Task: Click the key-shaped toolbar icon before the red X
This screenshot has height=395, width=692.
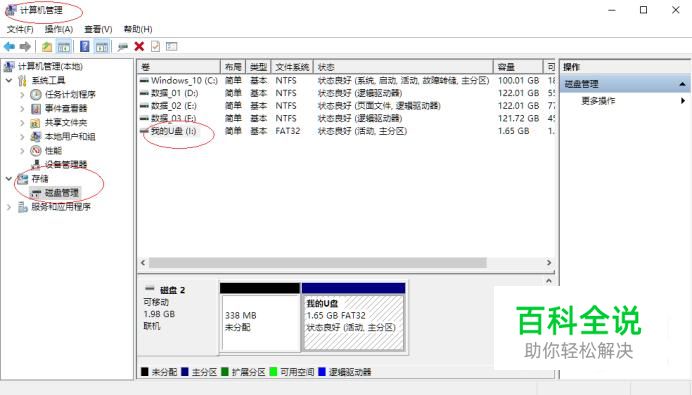Action: point(123,46)
